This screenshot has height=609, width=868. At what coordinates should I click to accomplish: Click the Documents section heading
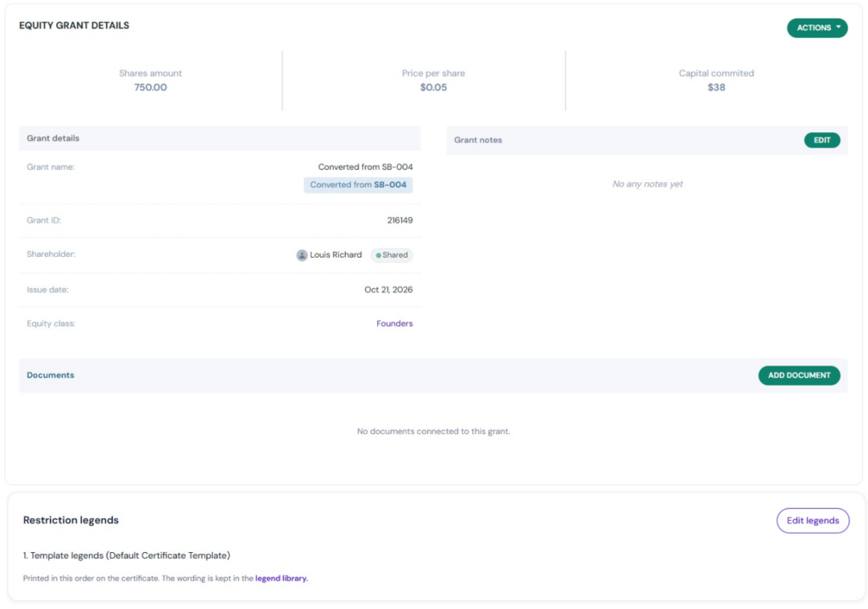coord(50,375)
